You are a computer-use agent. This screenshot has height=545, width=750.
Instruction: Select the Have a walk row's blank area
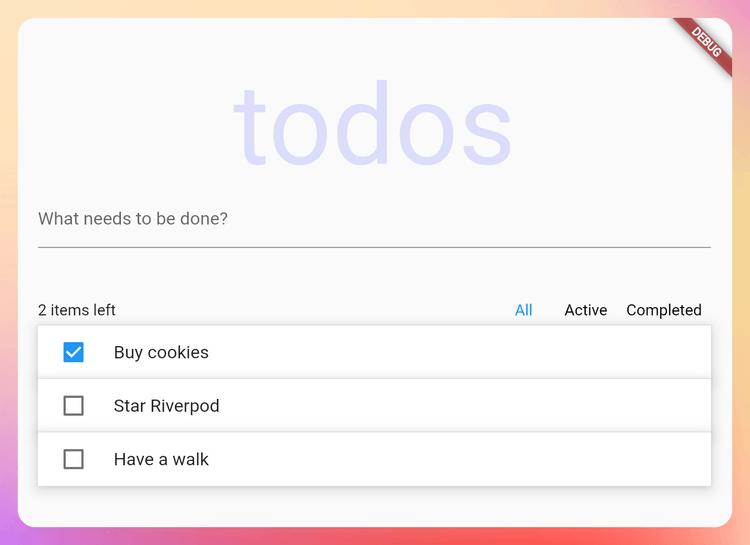coord(459,459)
